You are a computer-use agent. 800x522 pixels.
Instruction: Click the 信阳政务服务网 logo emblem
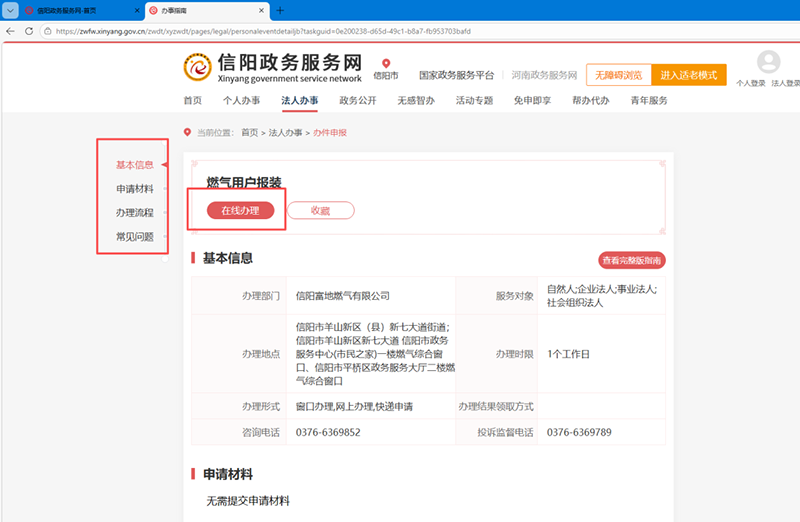point(197,67)
